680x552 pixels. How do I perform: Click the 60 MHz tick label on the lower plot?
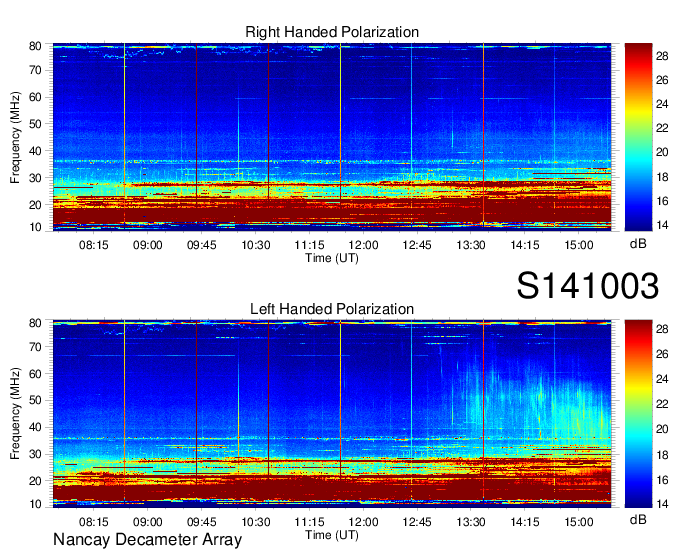[35, 373]
